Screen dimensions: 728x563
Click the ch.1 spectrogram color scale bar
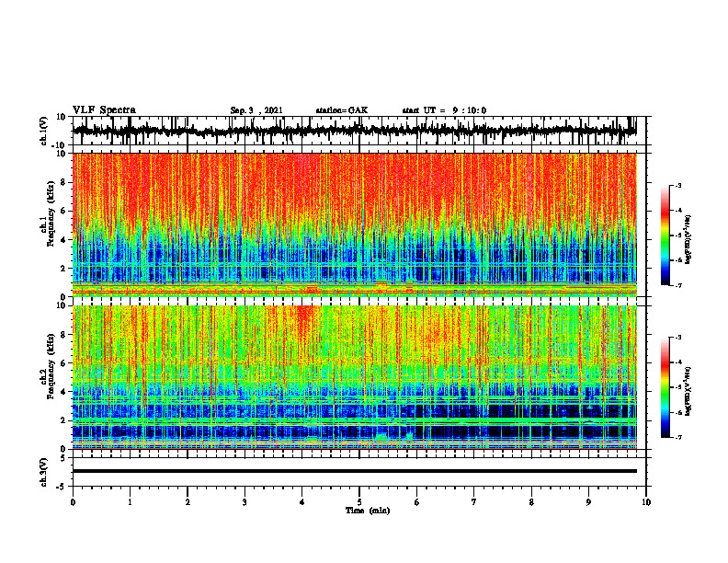(665, 236)
